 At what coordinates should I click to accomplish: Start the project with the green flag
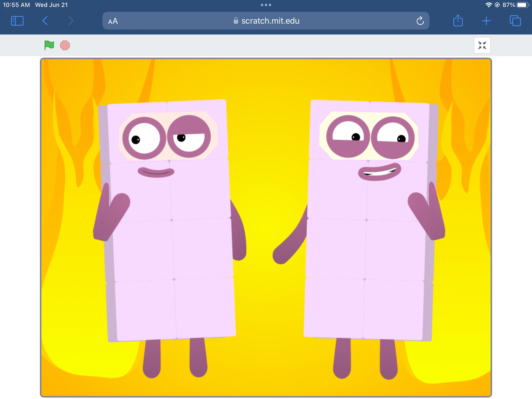[49, 45]
